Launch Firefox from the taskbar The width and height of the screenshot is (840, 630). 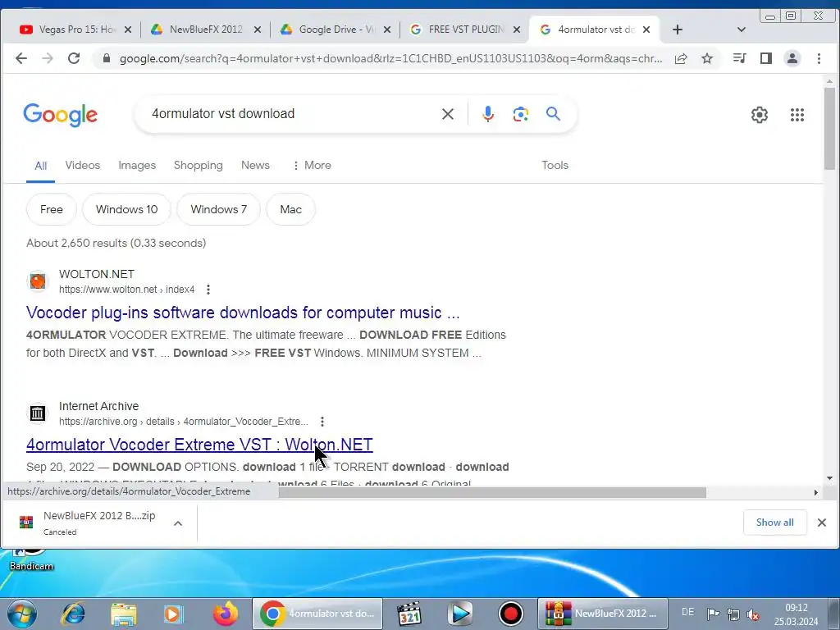click(226, 614)
